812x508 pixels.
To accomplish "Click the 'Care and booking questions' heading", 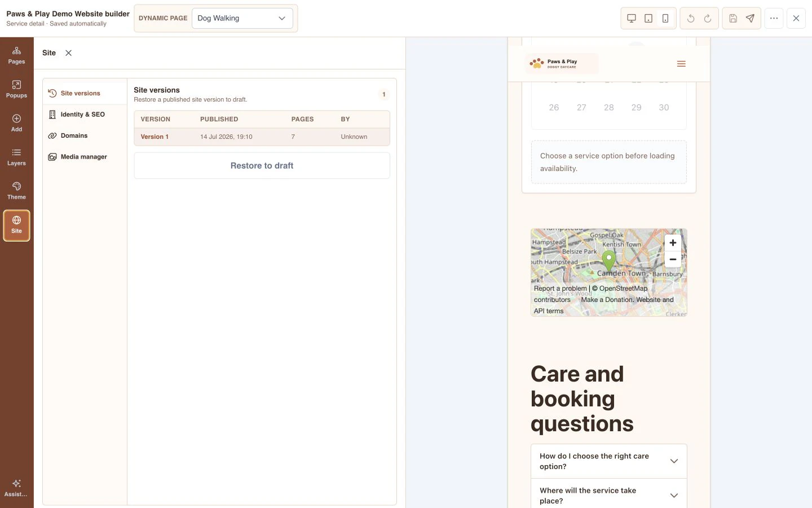I will tap(582, 398).
